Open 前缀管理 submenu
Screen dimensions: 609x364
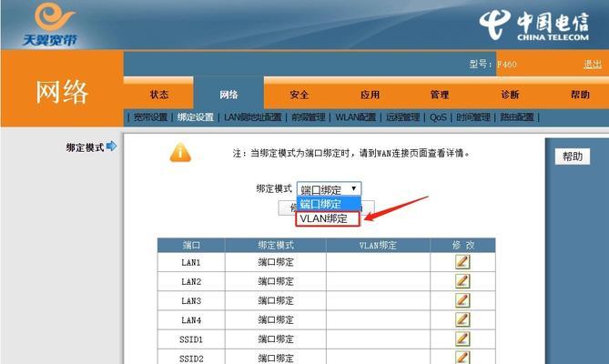(x=309, y=117)
